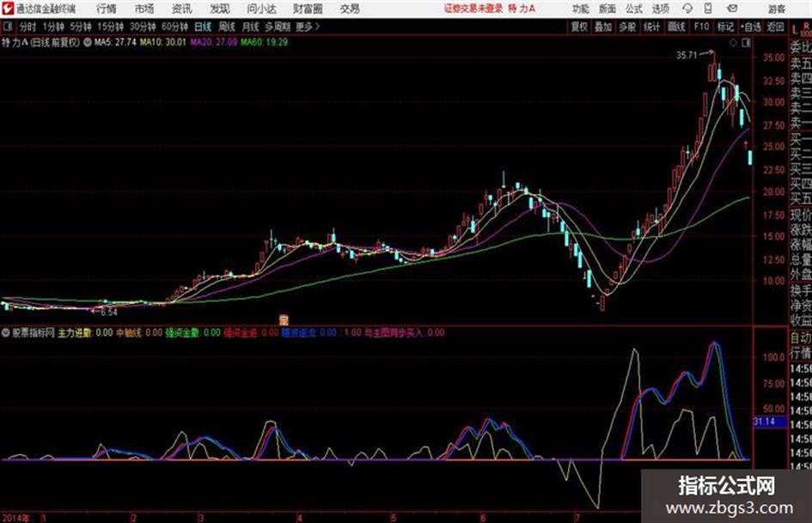
Task: Click the 中轴线 indicator label
Action: tap(129, 332)
